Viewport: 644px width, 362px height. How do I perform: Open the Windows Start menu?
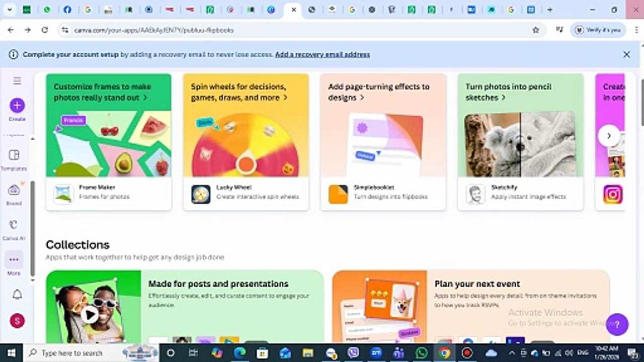(x=11, y=353)
